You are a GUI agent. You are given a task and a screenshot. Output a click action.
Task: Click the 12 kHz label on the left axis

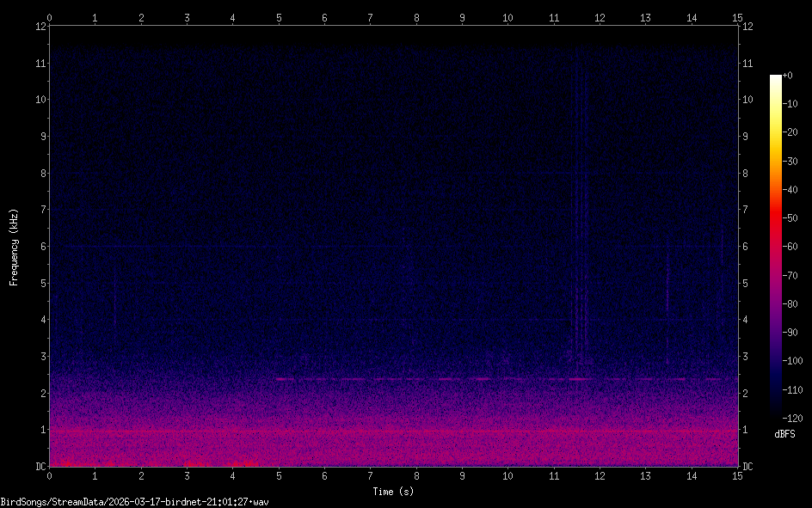point(39,26)
